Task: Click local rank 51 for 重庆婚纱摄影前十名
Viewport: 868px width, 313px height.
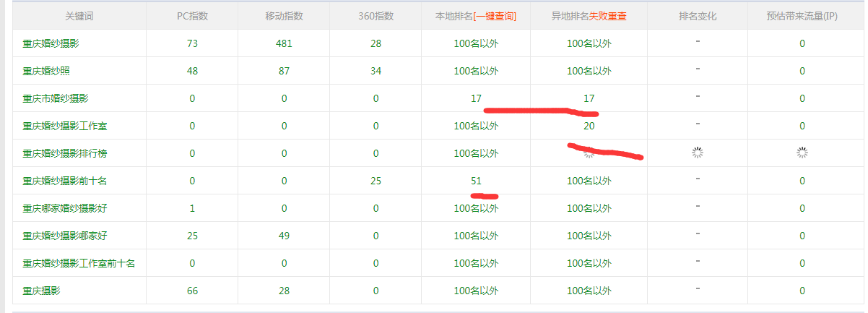Action: tap(476, 181)
